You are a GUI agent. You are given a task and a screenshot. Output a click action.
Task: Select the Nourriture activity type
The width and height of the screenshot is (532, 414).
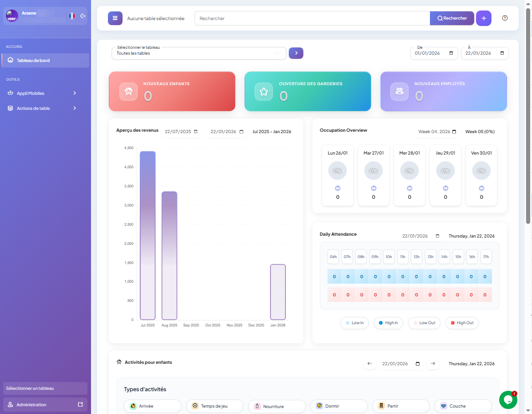276,406
